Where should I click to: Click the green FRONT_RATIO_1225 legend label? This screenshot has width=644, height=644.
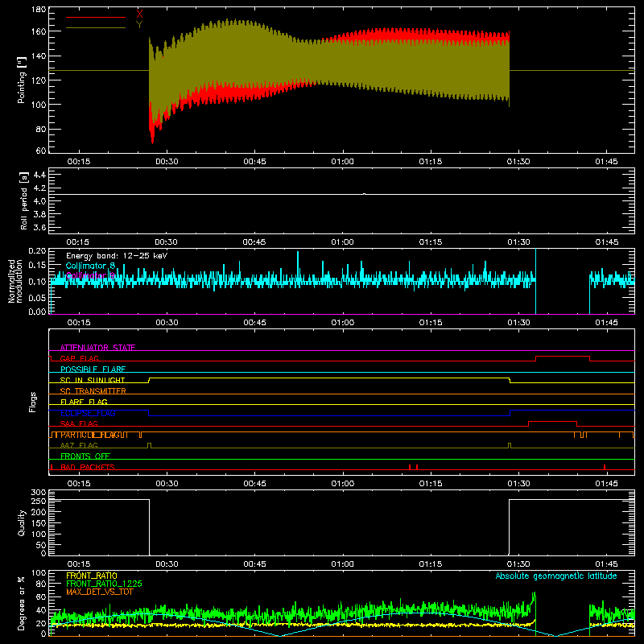[x=105, y=584]
